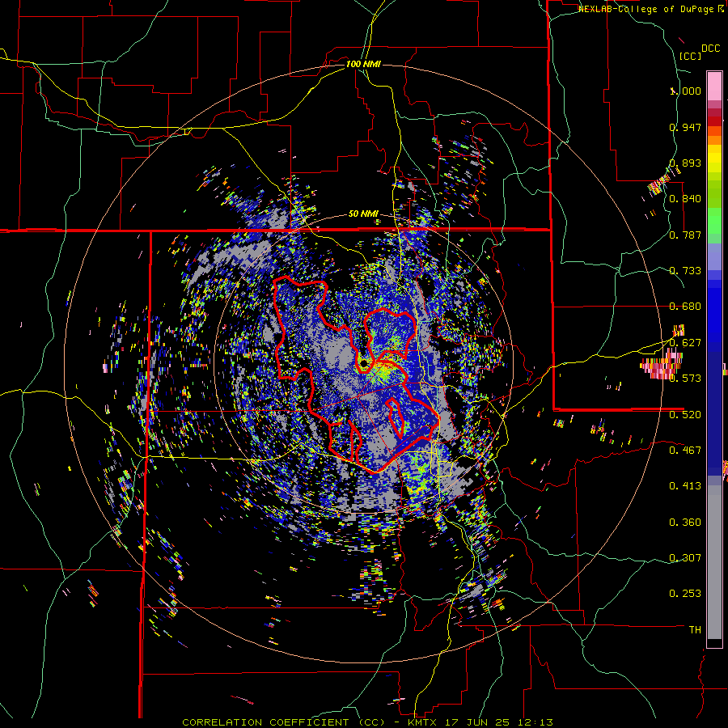Click the black radar site dot at map center
This screenshot has width=728, height=728.
pos(365,362)
